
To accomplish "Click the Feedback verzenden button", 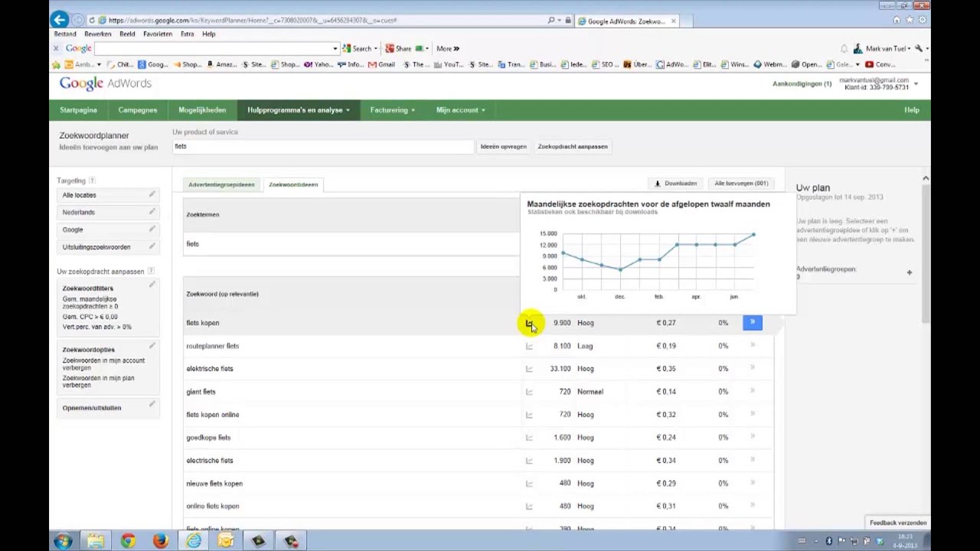I will coord(898,523).
